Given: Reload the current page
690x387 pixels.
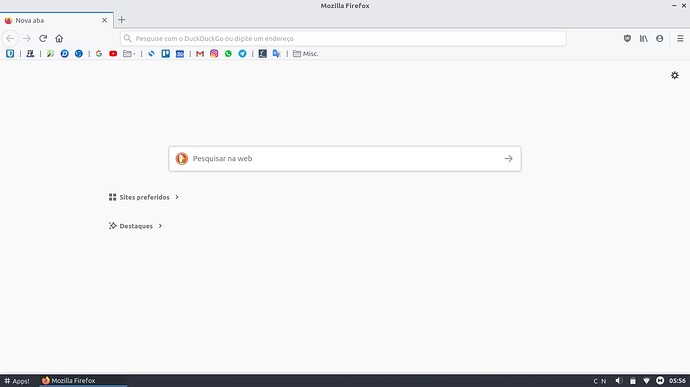Looking at the screenshot, I should 43,39.
